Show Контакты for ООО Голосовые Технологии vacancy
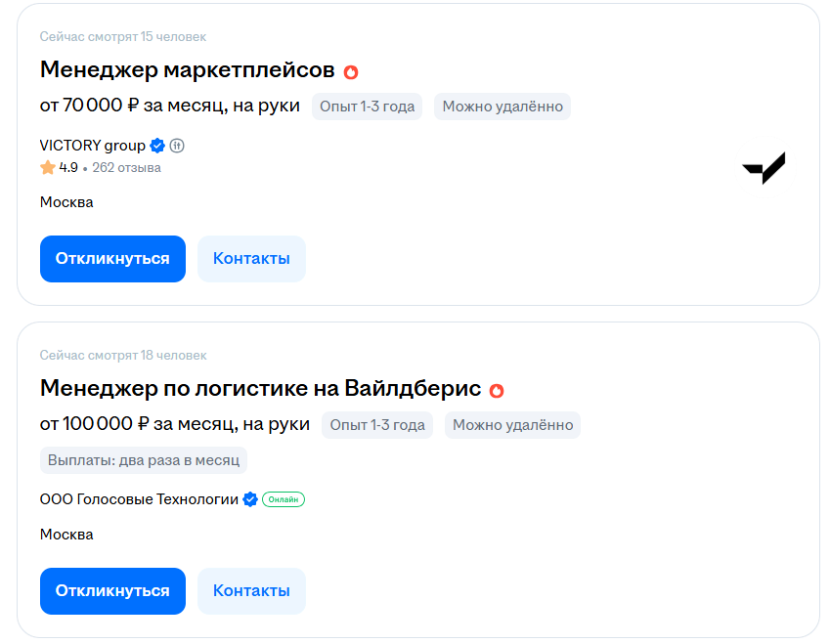The height and width of the screenshot is (644, 830). tap(251, 591)
